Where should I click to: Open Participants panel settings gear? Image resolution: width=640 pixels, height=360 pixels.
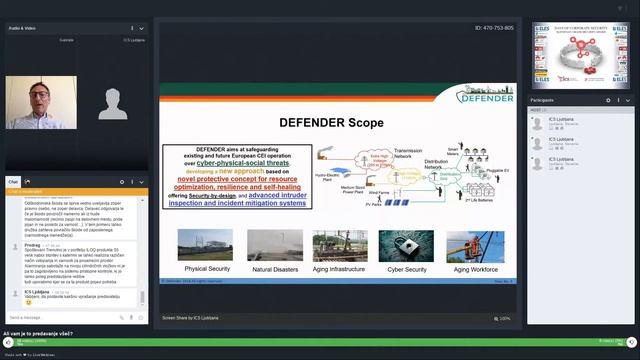pos(608,100)
